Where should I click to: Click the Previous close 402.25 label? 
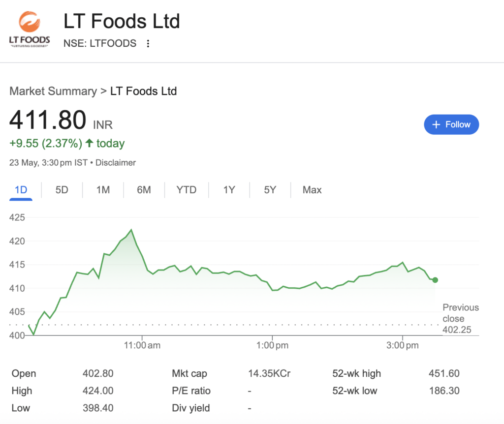click(x=461, y=318)
